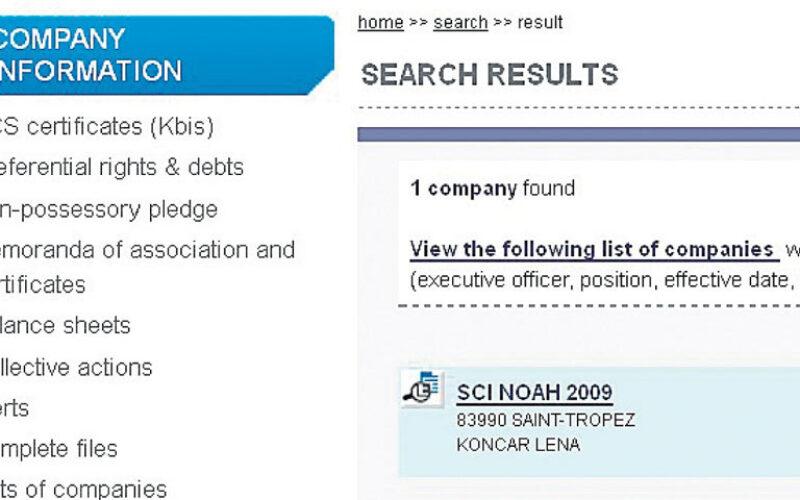
Task: Click the KONCAR LENA name in result
Action: click(x=516, y=444)
